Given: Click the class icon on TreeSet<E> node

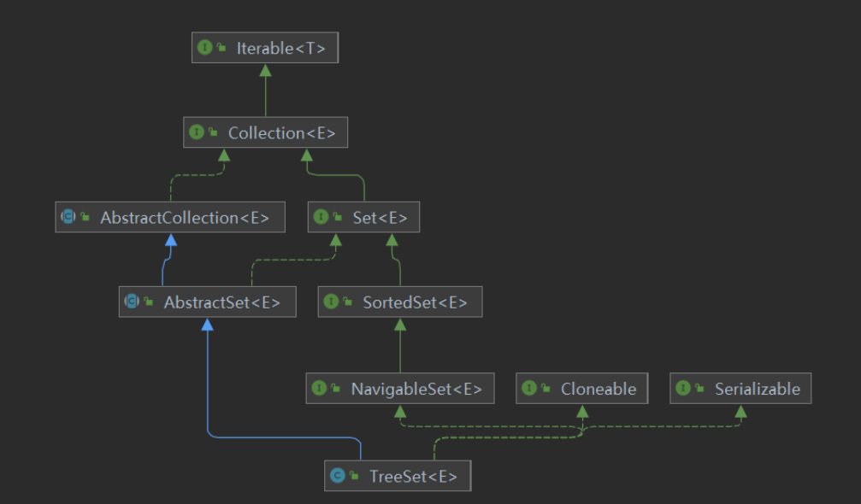Looking at the screenshot, I should tap(338, 476).
